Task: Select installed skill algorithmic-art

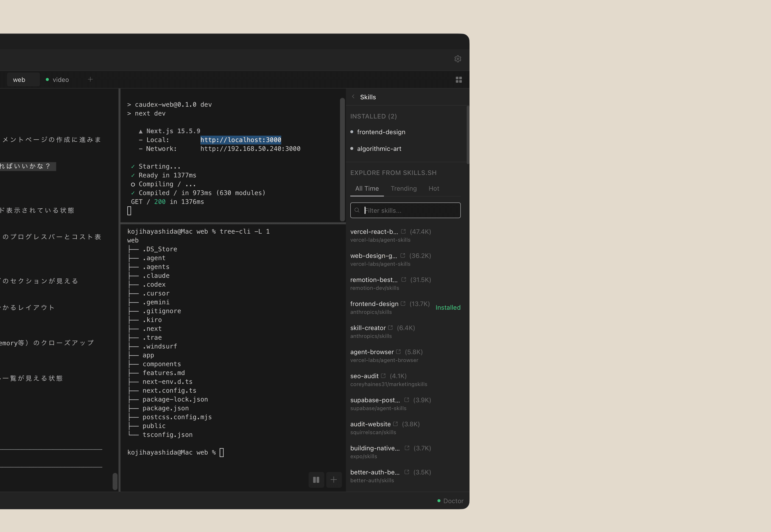Action: [x=379, y=149]
